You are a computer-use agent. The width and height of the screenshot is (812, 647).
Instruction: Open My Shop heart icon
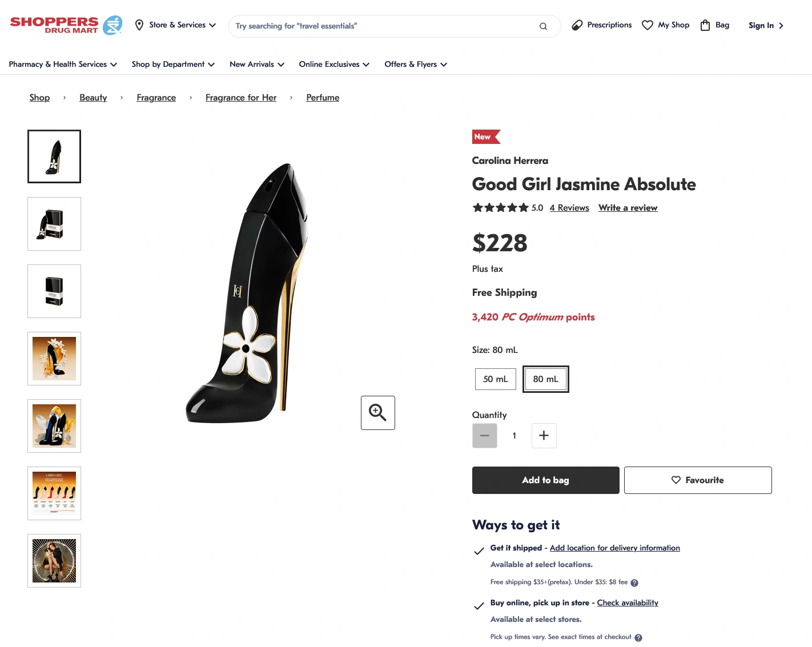(648, 25)
